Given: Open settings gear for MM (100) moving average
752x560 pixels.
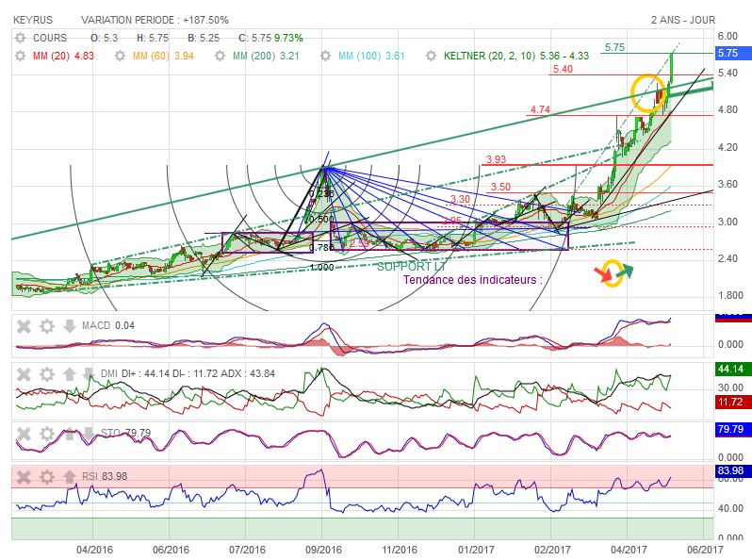Looking at the screenshot, I should (326, 56).
